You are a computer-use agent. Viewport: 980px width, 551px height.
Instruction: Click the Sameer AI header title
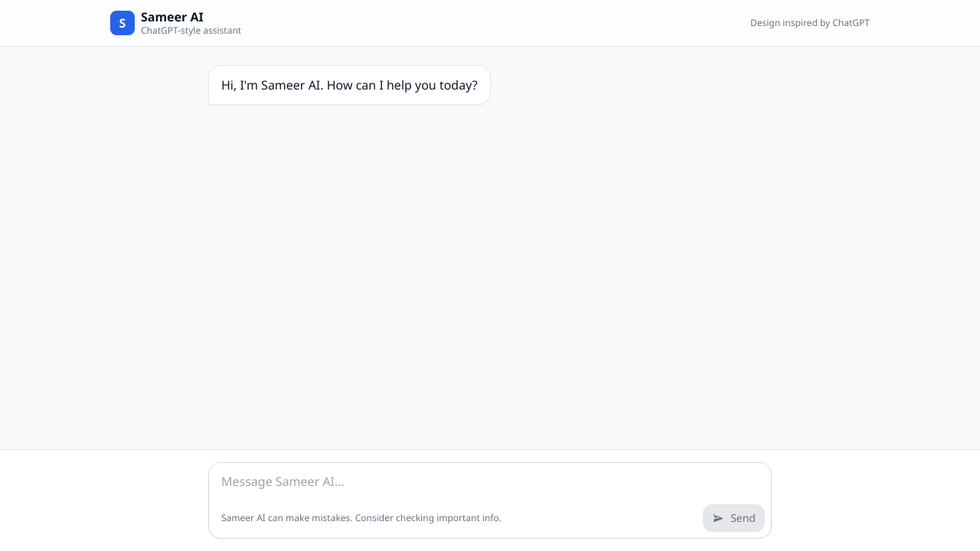coord(172,17)
